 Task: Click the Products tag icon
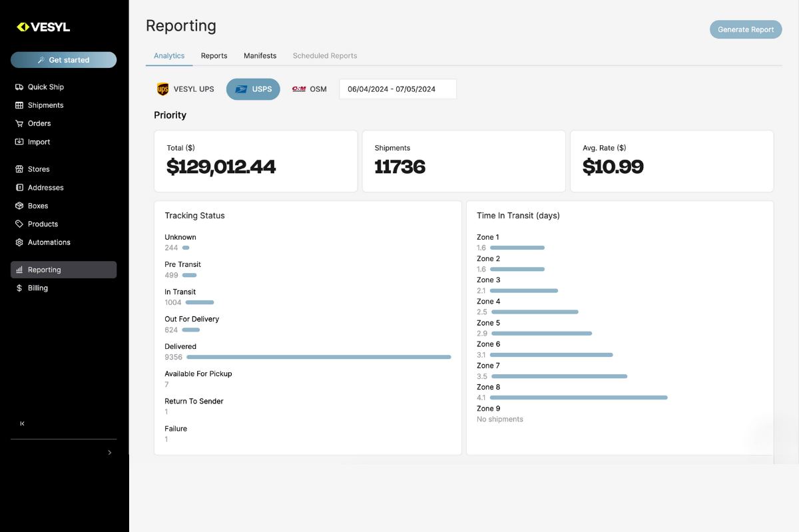[19, 224]
